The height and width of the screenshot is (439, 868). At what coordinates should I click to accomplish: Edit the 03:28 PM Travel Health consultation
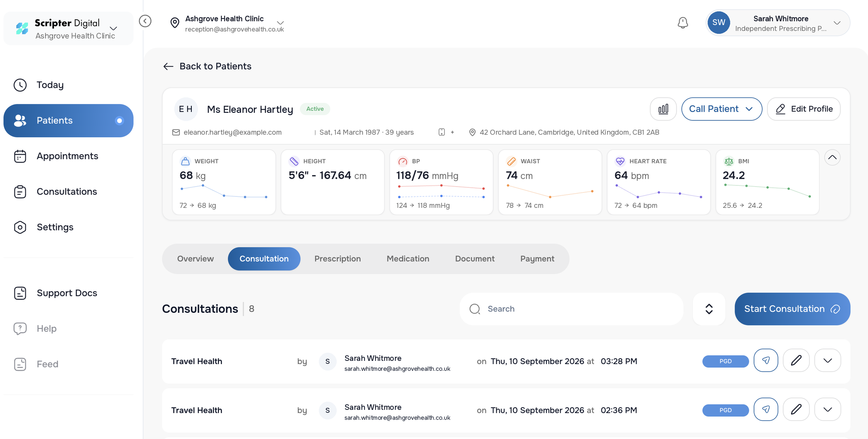[796, 360]
